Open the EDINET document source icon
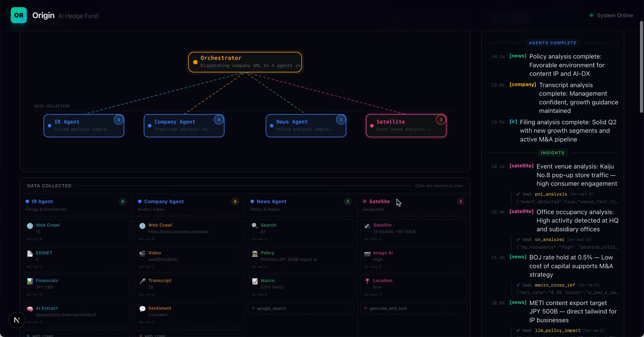 tap(30, 254)
